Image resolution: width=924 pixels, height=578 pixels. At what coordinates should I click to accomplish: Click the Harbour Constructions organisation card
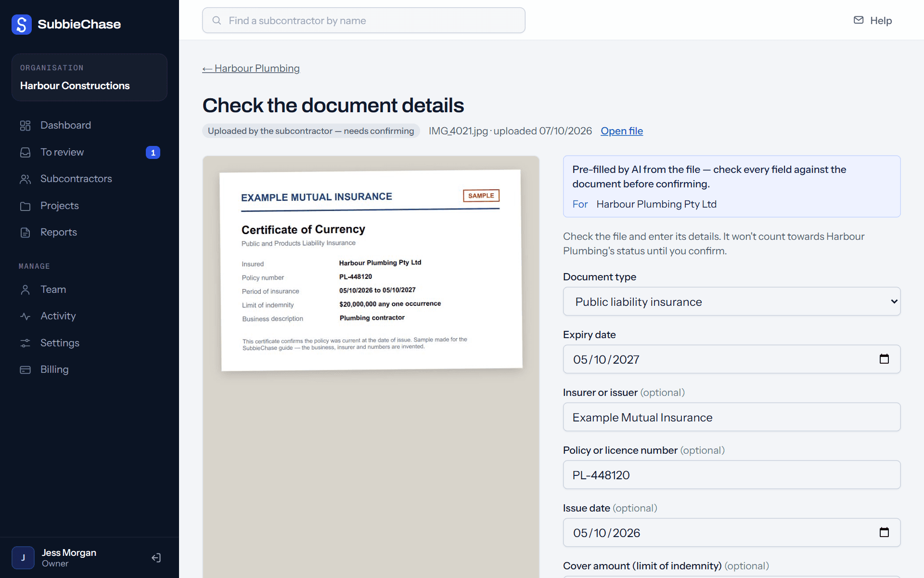tap(90, 77)
